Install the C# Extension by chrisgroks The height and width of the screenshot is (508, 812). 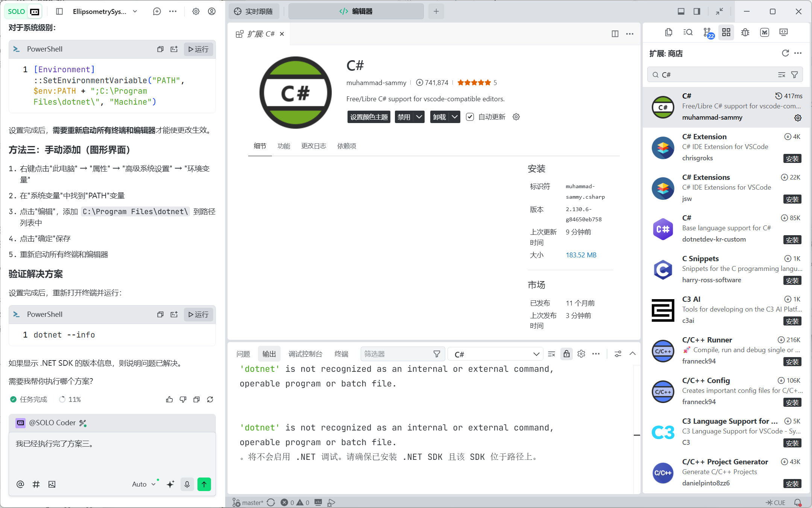tap(792, 159)
